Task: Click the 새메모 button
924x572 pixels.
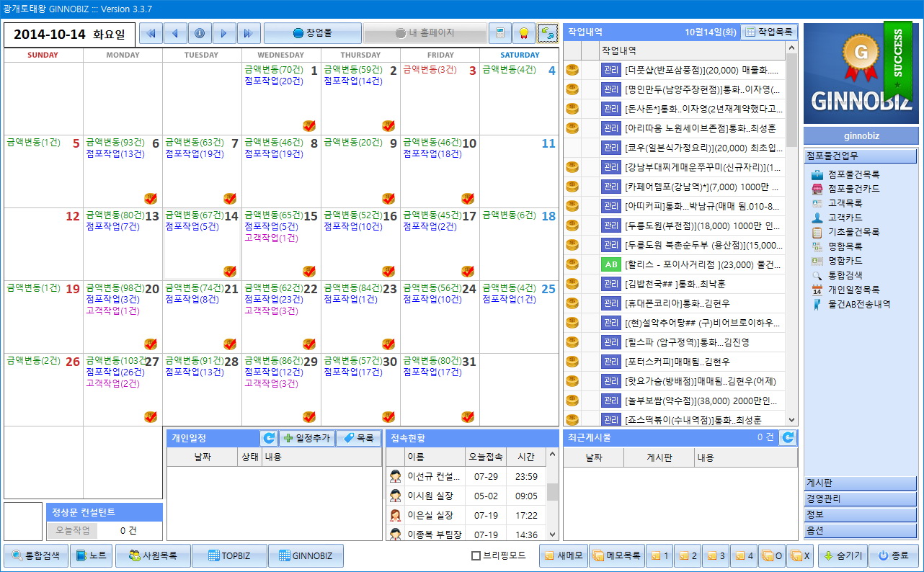Action: [x=563, y=556]
